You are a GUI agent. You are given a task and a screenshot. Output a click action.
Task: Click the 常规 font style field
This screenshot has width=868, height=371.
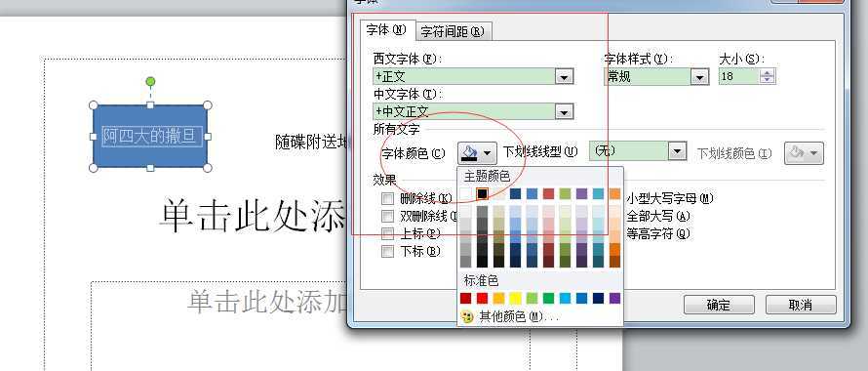coord(649,76)
